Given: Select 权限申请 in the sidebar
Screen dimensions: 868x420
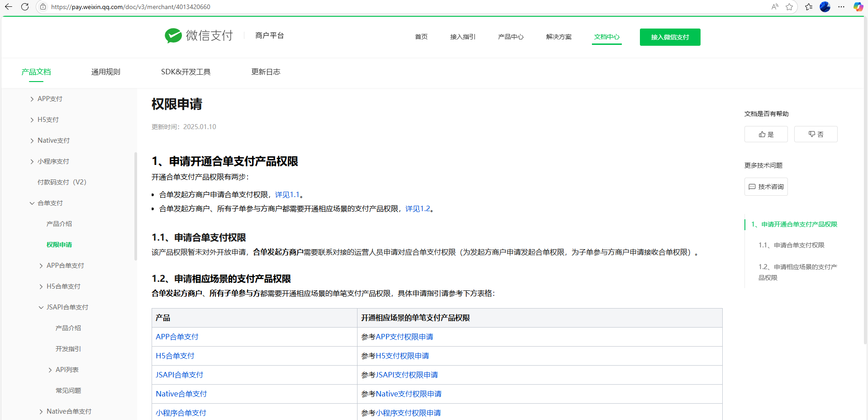Looking at the screenshot, I should click(x=59, y=245).
